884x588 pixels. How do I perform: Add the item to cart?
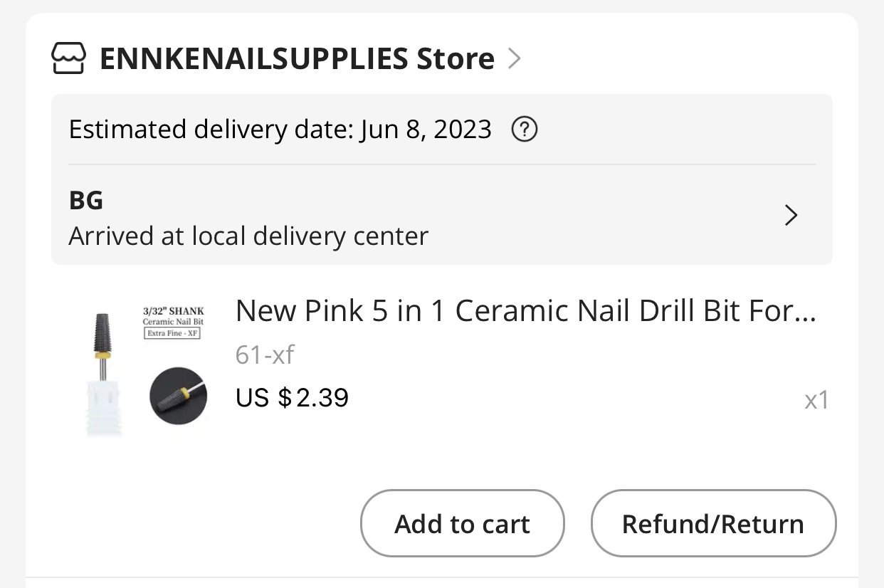coord(463,523)
